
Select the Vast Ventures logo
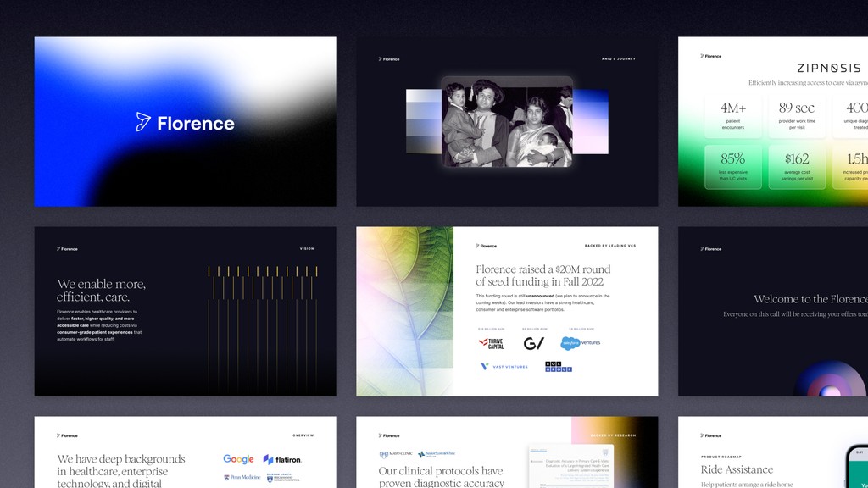[504, 366]
